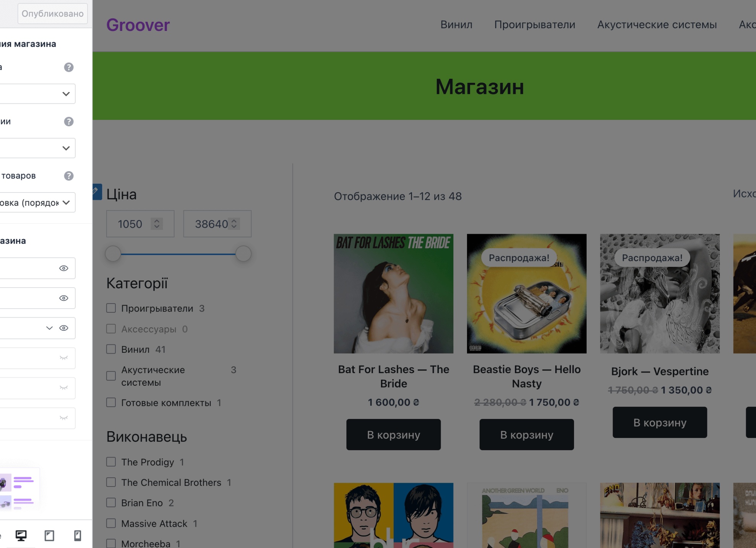The image size is (756, 548).
Task: Open Винил menu item
Action: coord(456,24)
